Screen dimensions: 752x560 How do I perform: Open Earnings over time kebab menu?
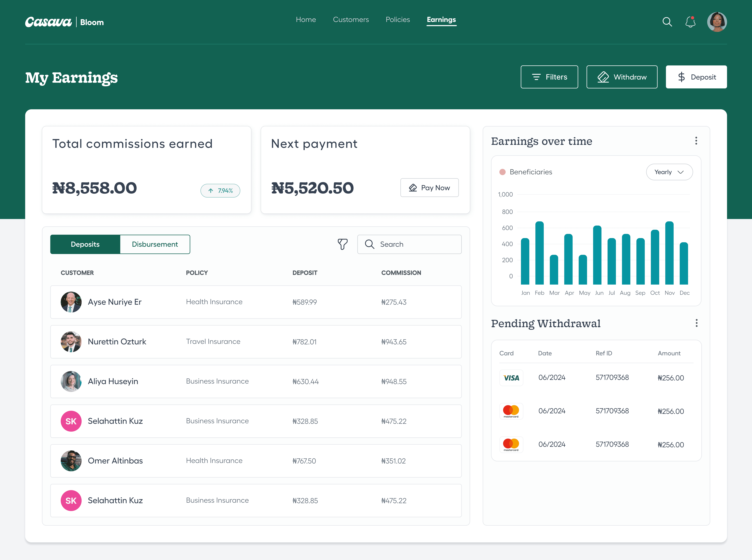696,141
